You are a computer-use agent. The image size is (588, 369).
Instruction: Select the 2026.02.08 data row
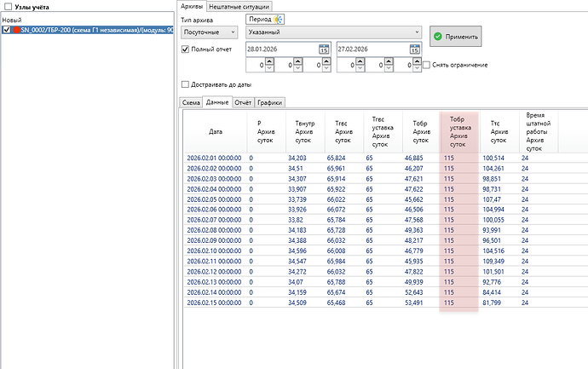pyautogui.click(x=215, y=230)
